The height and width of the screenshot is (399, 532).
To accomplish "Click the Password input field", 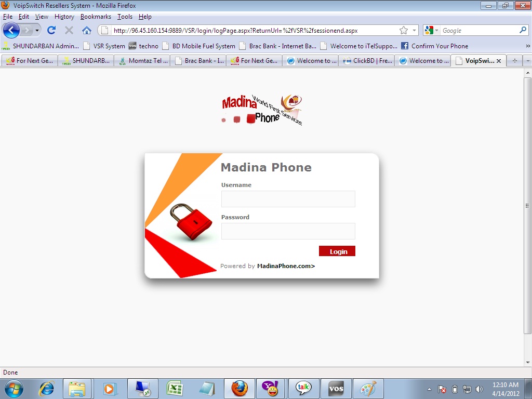I will [288, 231].
